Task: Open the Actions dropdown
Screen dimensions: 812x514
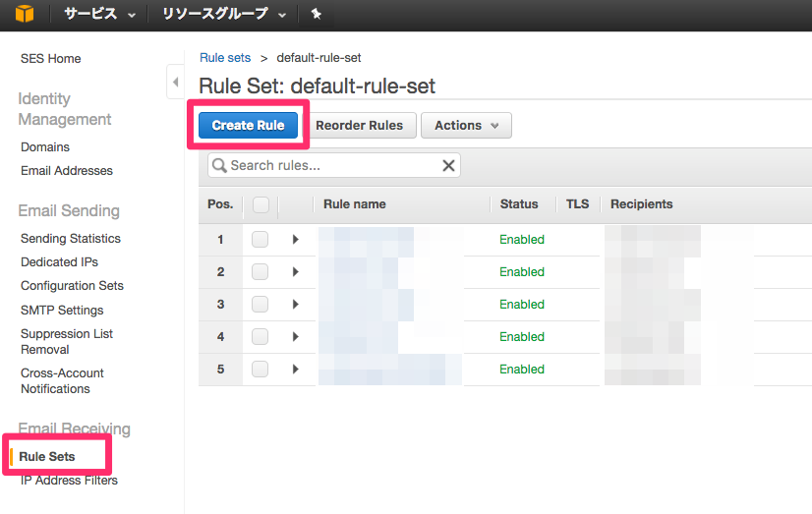Action: coord(466,125)
